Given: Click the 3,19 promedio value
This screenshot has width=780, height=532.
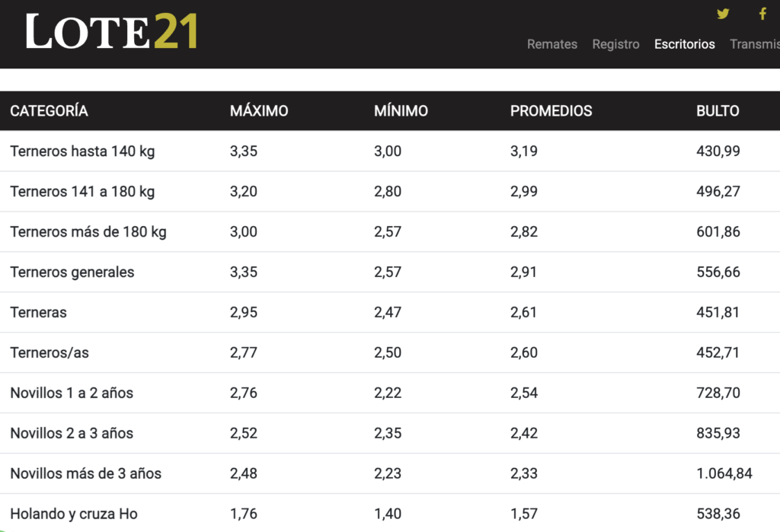Looking at the screenshot, I should click(x=523, y=151).
